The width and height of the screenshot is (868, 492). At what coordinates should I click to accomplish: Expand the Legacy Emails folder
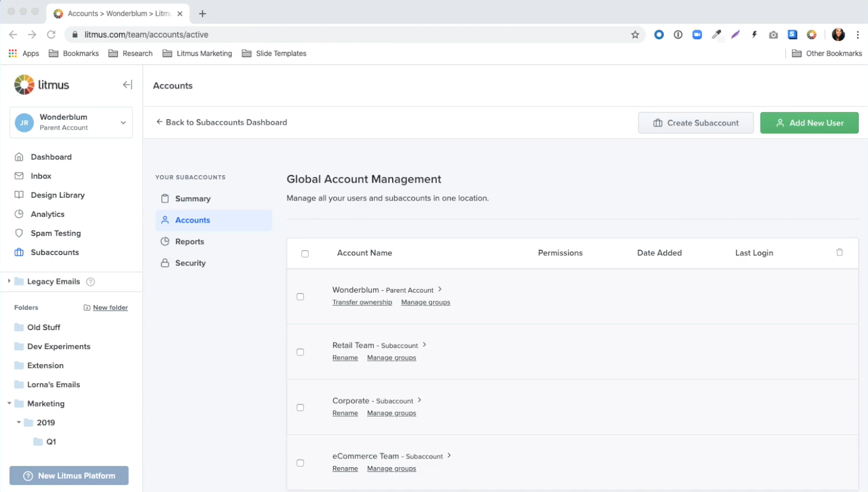click(9, 282)
